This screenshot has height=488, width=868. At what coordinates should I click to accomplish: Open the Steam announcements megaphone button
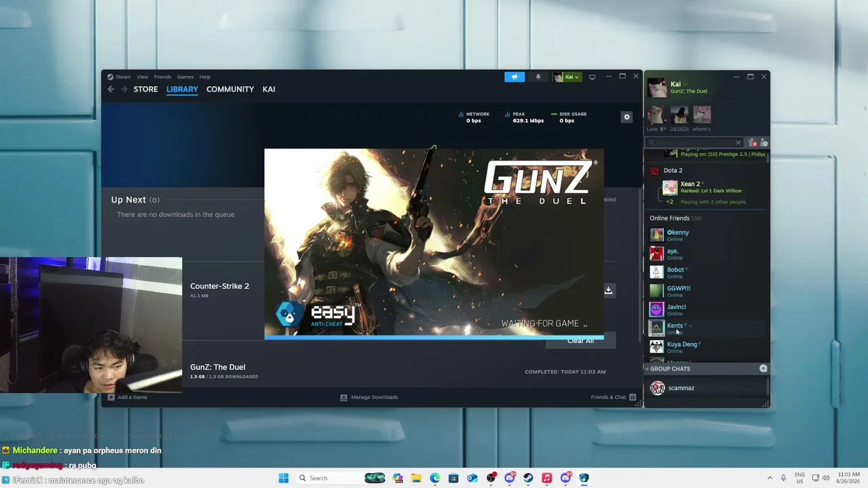(x=514, y=77)
